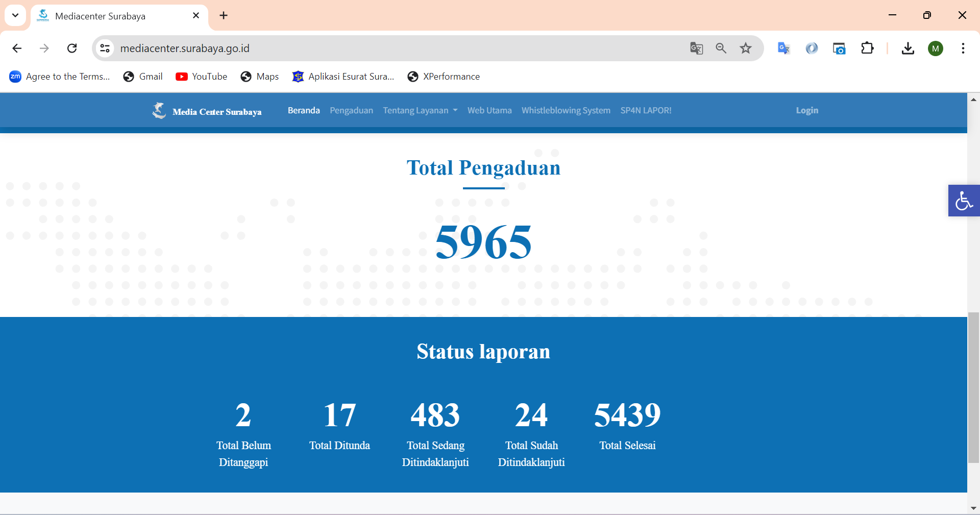Open the Maps bookmark
Viewport: 980px width, 515px height.
[260, 77]
